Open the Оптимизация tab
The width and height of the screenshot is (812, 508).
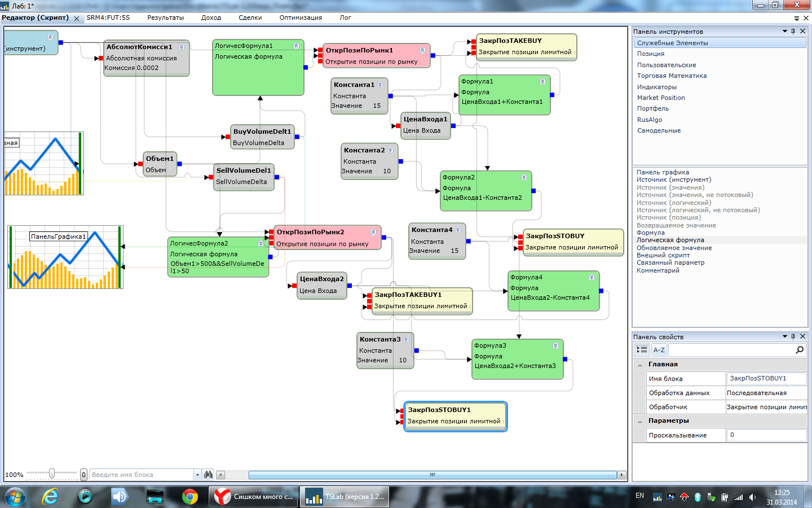point(301,17)
